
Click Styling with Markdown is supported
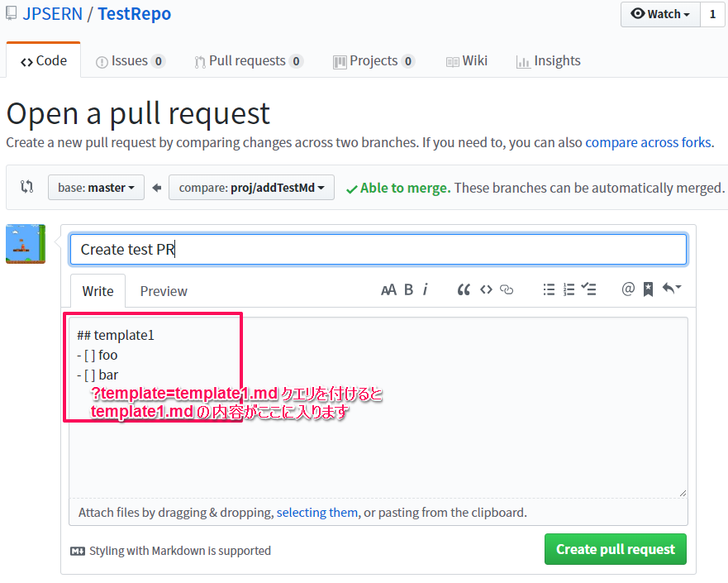pos(179,551)
